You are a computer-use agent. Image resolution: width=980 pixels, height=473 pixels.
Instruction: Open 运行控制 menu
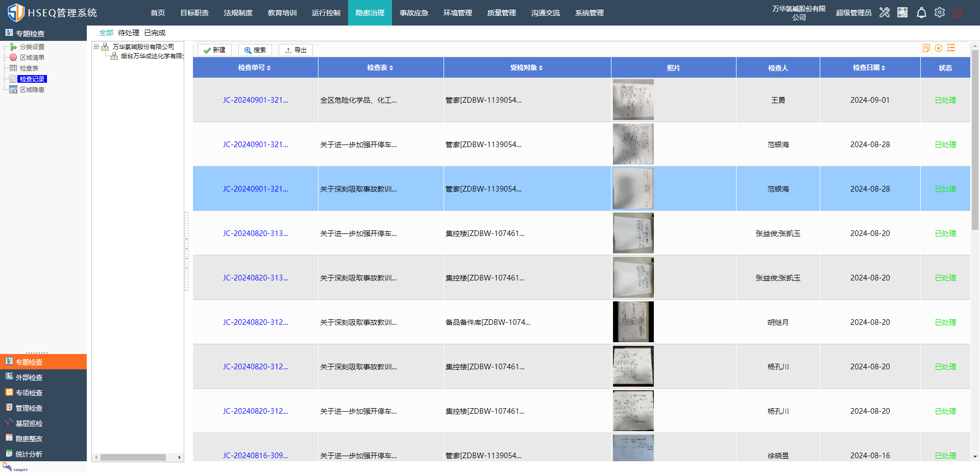(x=326, y=13)
